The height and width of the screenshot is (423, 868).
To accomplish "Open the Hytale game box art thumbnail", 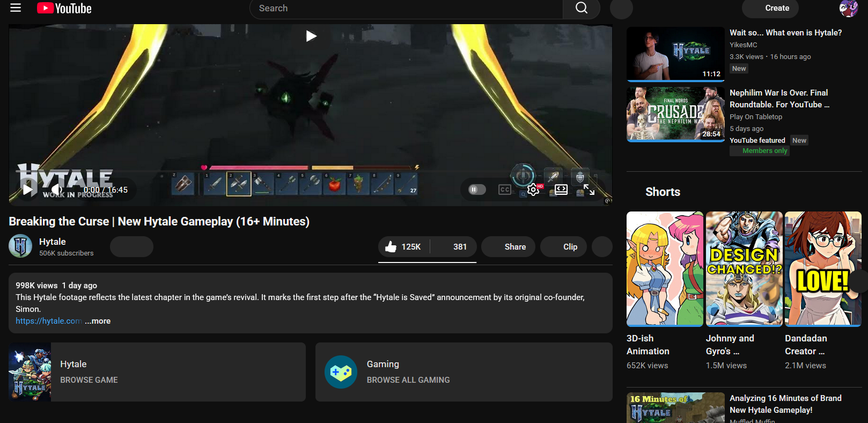I will coord(30,372).
